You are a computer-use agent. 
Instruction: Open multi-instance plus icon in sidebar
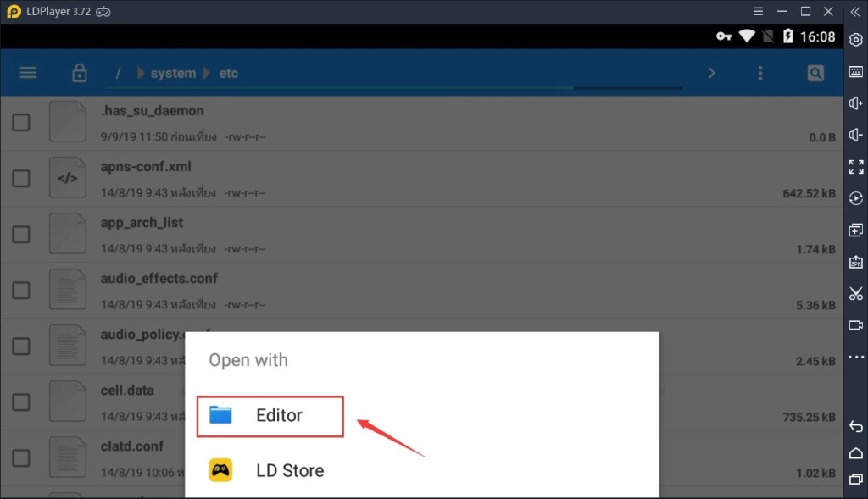[856, 230]
